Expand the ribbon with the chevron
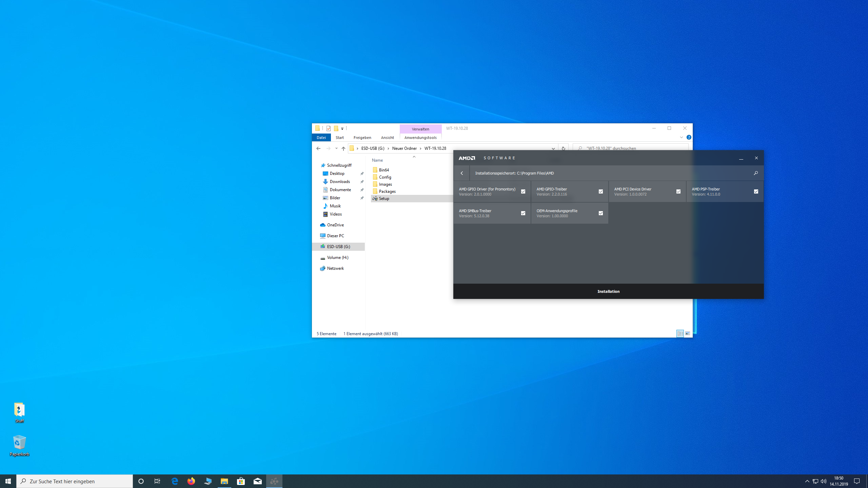This screenshot has height=488, width=868. [x=681, y=137]
